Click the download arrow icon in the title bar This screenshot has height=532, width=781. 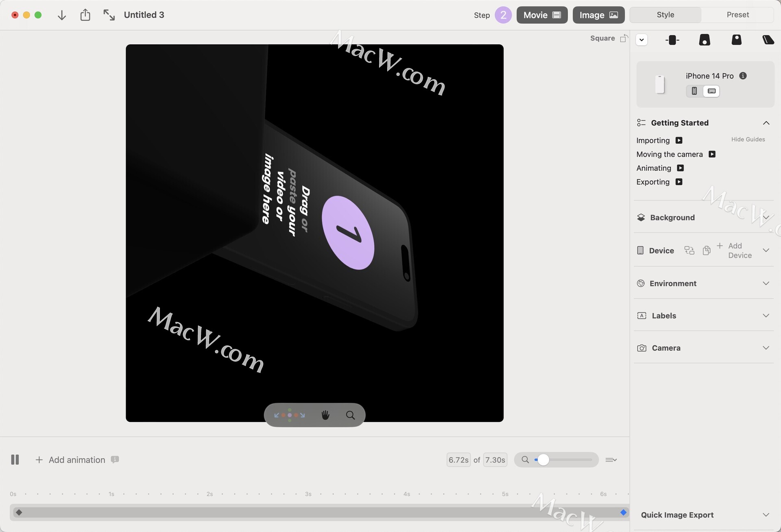tap(61, 15)
